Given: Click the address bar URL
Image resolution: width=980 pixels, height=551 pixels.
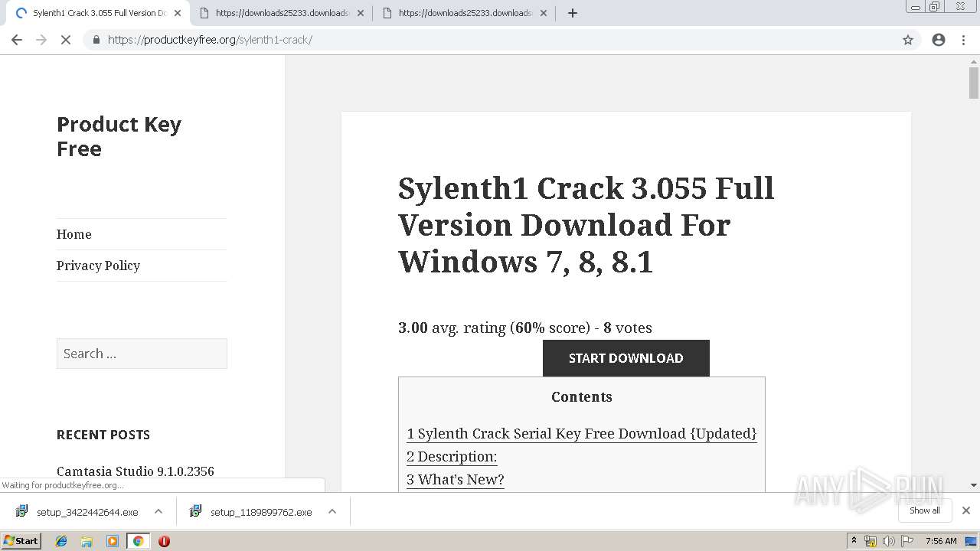Looking at the screenshot, I should tap(210, 40).
